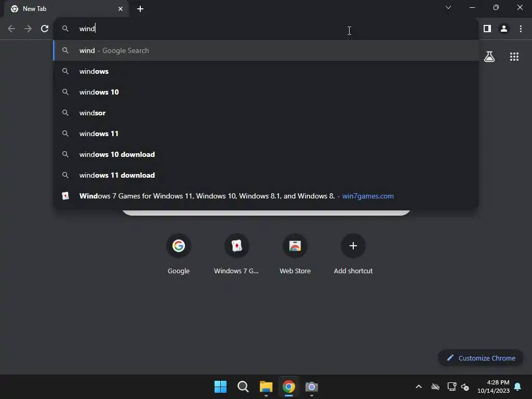The image size is (532, 399).
Task: Click the Chrome Labs flask icon
Action: (489, 57)
